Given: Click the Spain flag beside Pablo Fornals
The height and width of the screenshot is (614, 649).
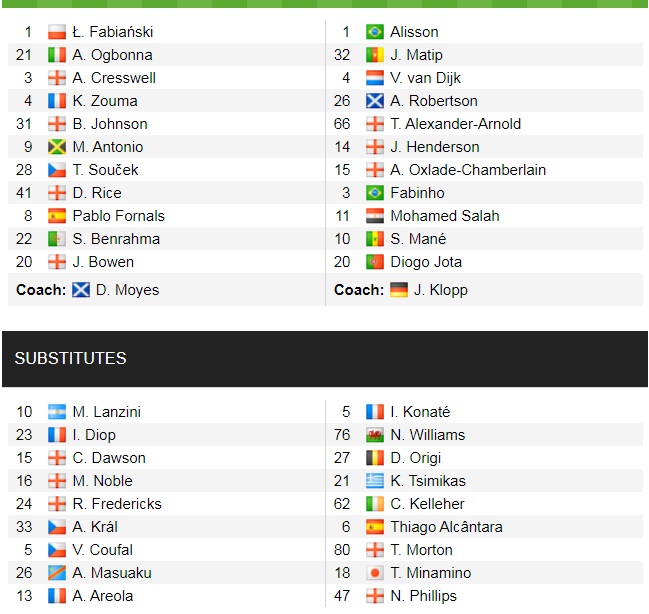Looking at the screenshot, I should [57, 216].
